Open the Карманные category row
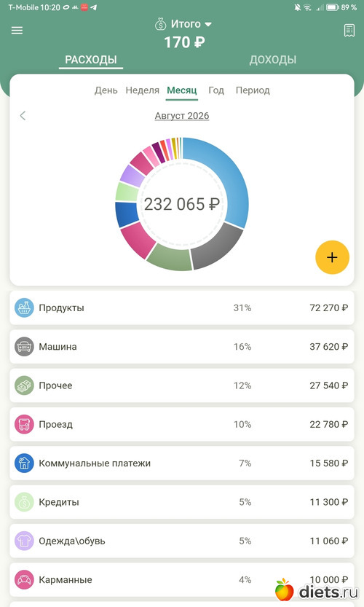The width and height of the screenshot is (364, 607). coord(182,579)
